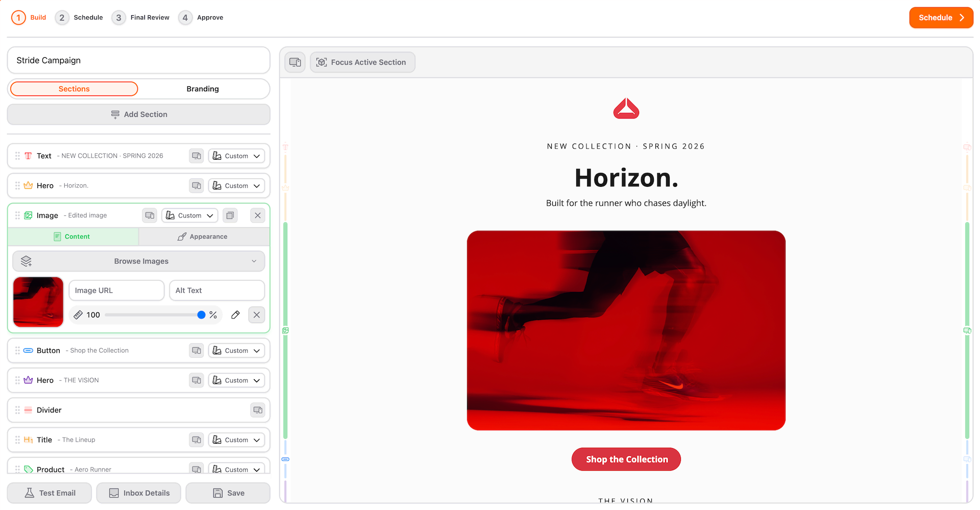Open Custom dropdown for Horizon Hero
This screenshot has height=510, width=980.
(x=236, y=186)
